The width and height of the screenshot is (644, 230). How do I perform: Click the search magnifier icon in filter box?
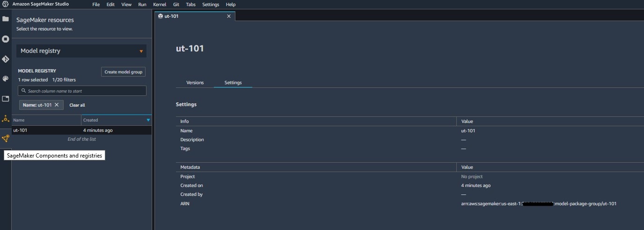click(x=23, y=91)
